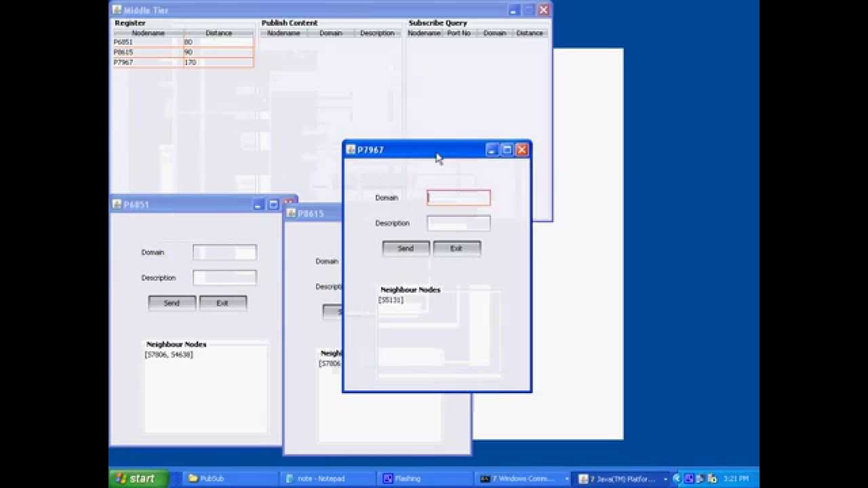Click the Java icon in P6851 title bar
The width and height of the screenshot is (868, 488).
[117, 204]
